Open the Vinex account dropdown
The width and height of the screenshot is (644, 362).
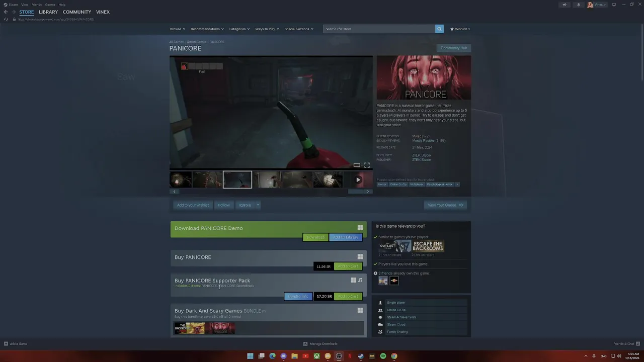[597, 5]
